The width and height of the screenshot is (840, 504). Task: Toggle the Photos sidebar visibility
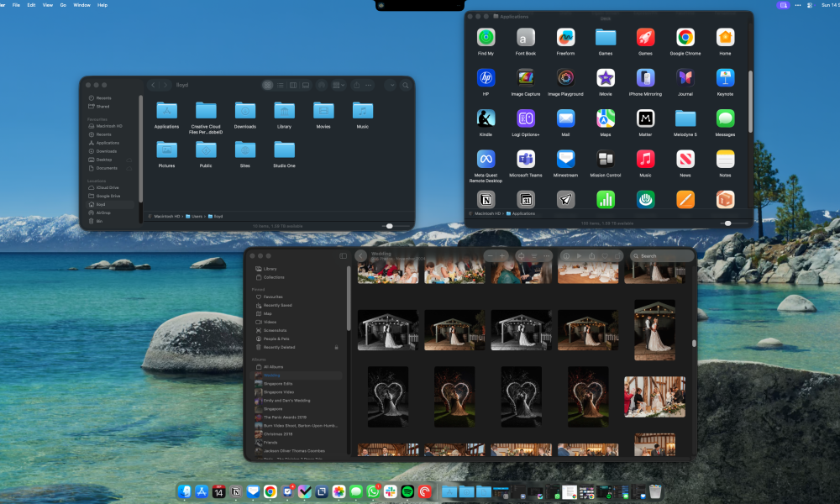(343, 255)
